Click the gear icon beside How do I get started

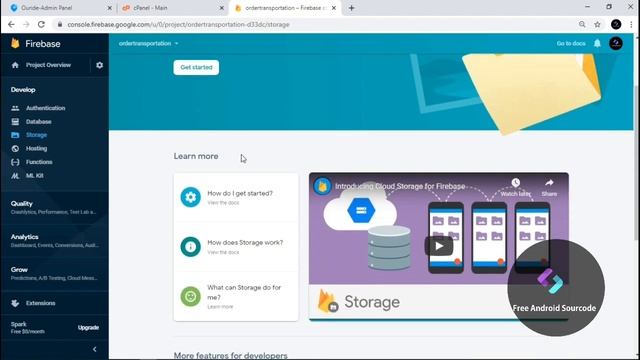coord(191,197)
